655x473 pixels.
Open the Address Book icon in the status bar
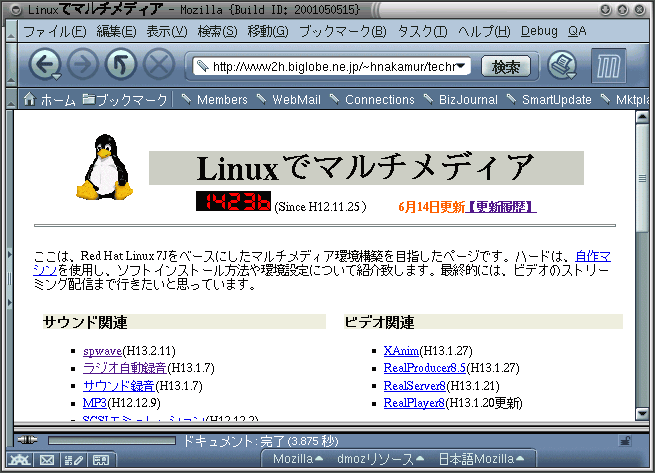101,460
